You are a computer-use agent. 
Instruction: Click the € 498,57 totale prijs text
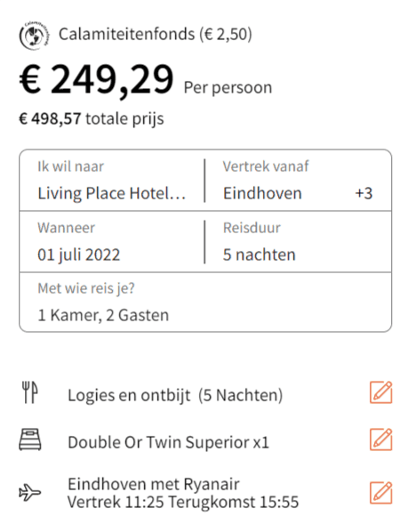[x=92, y=119]
